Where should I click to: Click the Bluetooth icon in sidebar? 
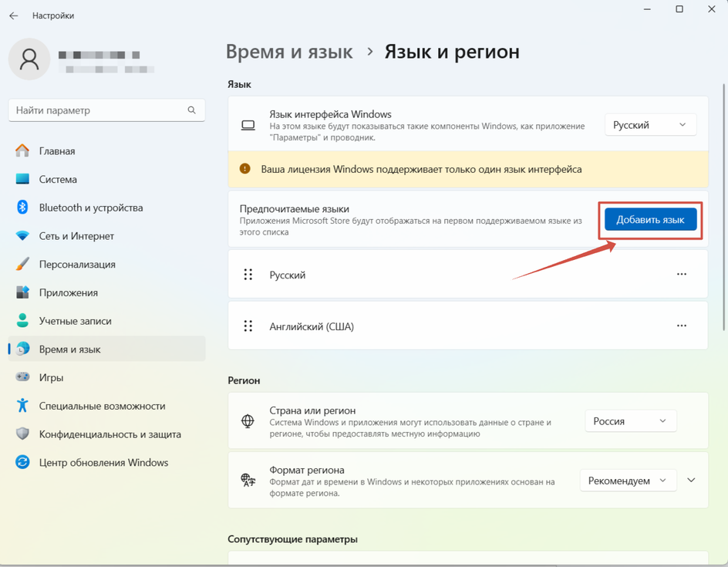tap(22, 207)
